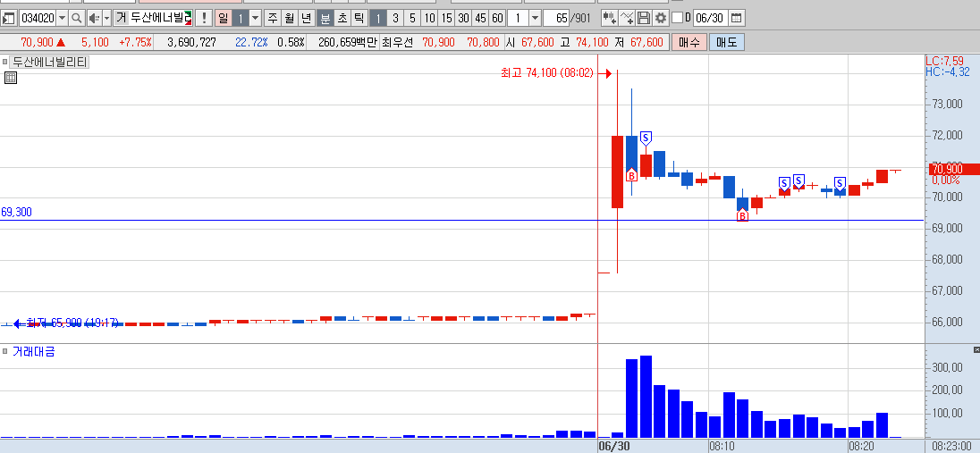
Task: Toggle the D checkbox
Action: (677, 18)
